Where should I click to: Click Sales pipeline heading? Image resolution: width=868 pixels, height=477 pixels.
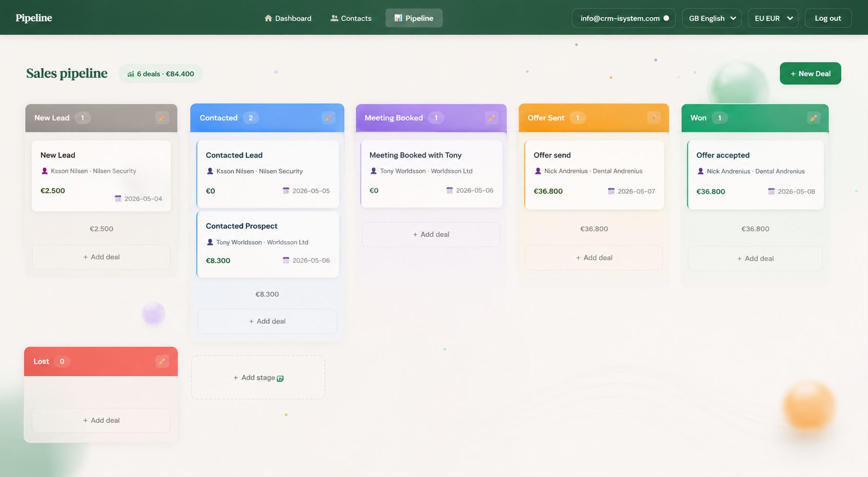(x=67, y=73)
